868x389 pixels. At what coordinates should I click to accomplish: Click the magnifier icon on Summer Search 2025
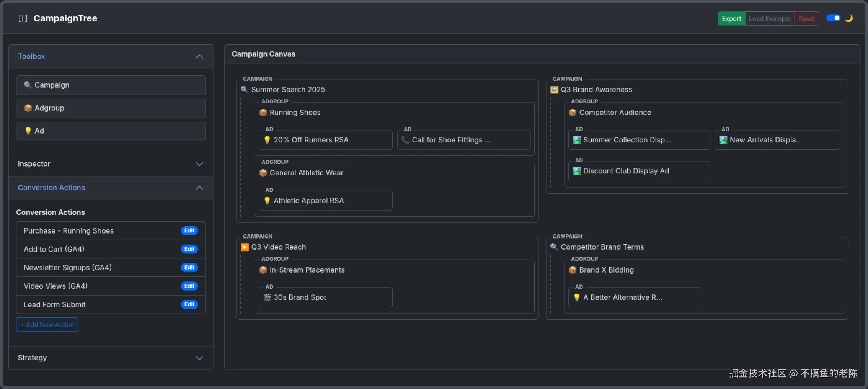[245, 90]
